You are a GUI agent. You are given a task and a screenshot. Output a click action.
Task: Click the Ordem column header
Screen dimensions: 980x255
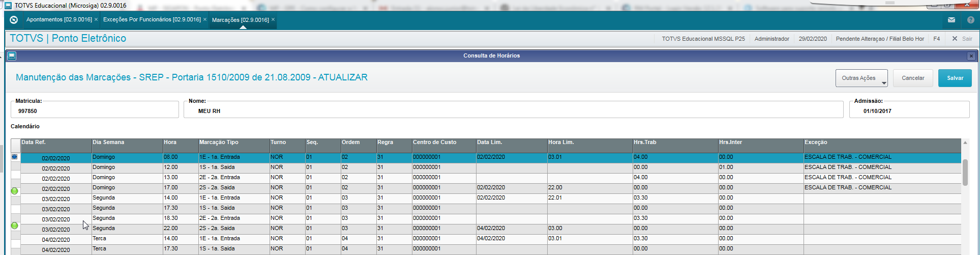pos(359,146)
